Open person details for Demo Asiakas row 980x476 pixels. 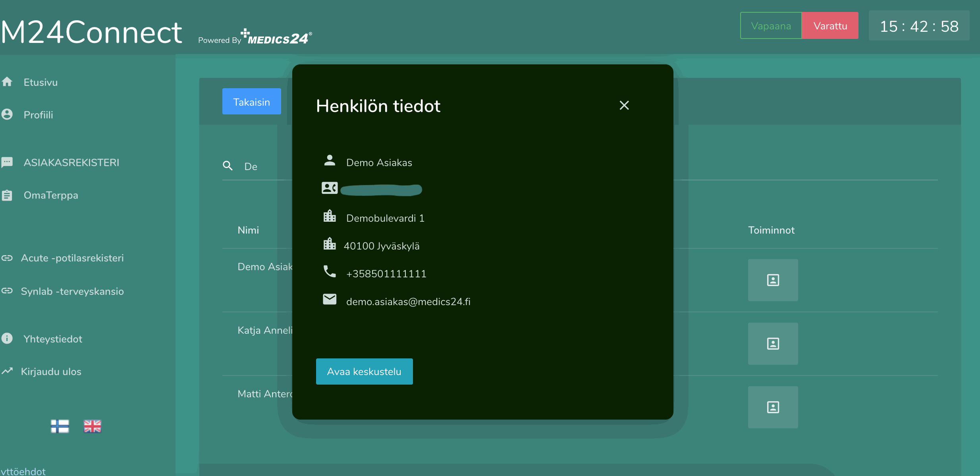point(773,280)
